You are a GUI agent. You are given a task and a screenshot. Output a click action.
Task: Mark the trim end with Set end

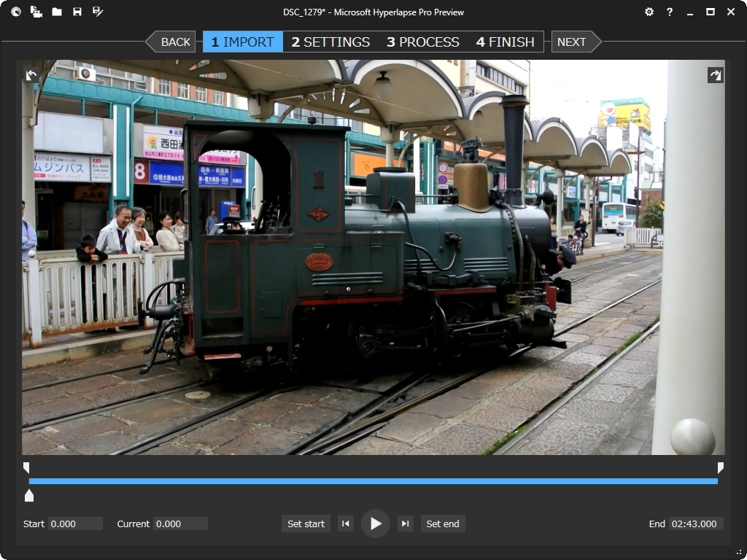(442, 523)
